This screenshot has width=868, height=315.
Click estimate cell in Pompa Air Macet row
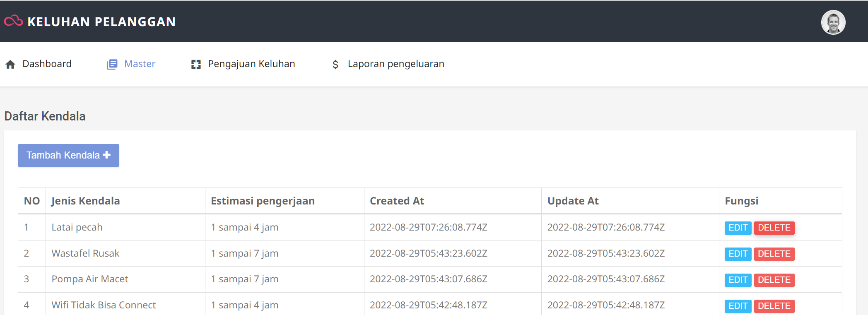[x=285, y=279]
